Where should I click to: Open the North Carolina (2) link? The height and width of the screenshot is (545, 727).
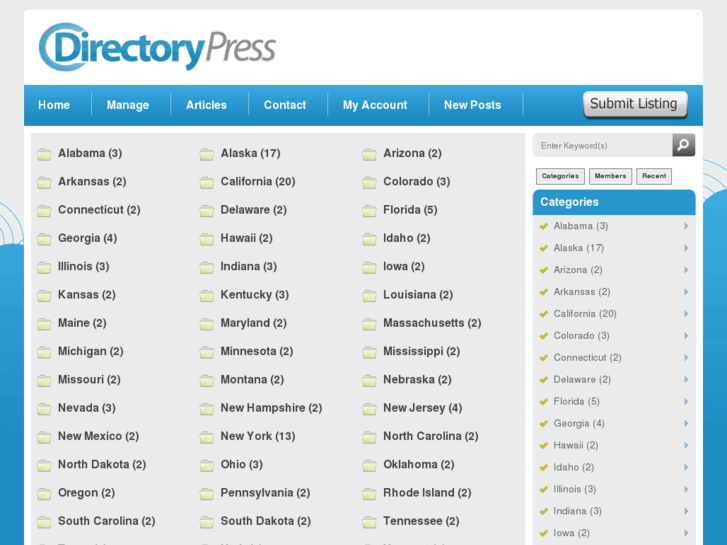(431, 436)
